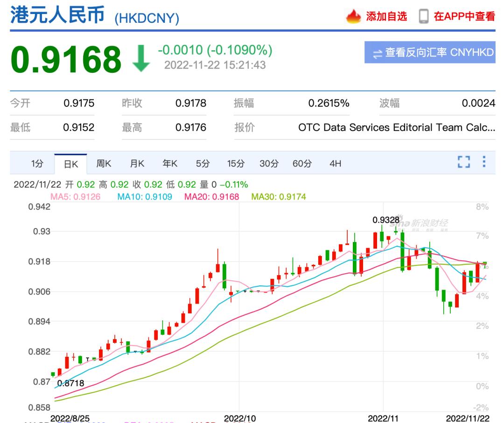The height and width of the screenshot is (423, 504).
Task: Switch to the 周K weekly chart tab
Action: (x=104, y=163)
